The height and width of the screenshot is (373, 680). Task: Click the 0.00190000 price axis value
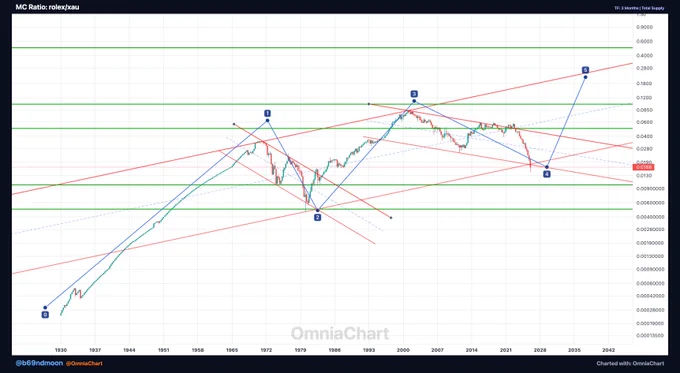coord(650,243)
